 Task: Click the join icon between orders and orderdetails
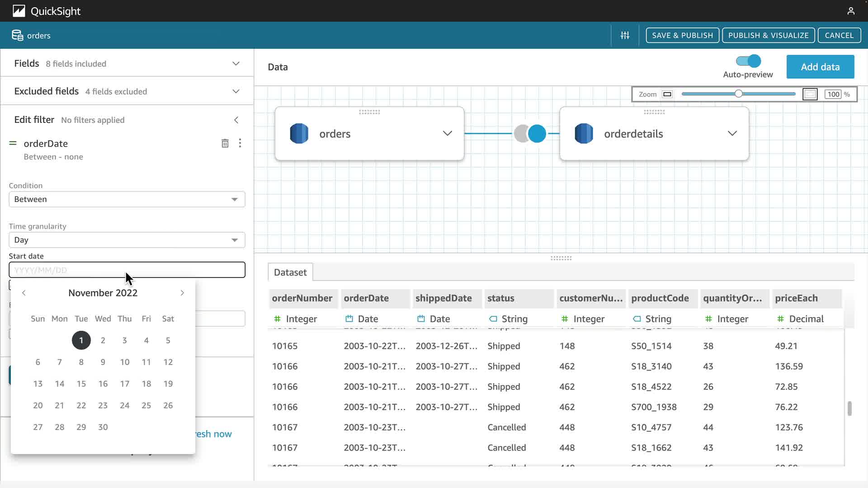coord(530,134)
